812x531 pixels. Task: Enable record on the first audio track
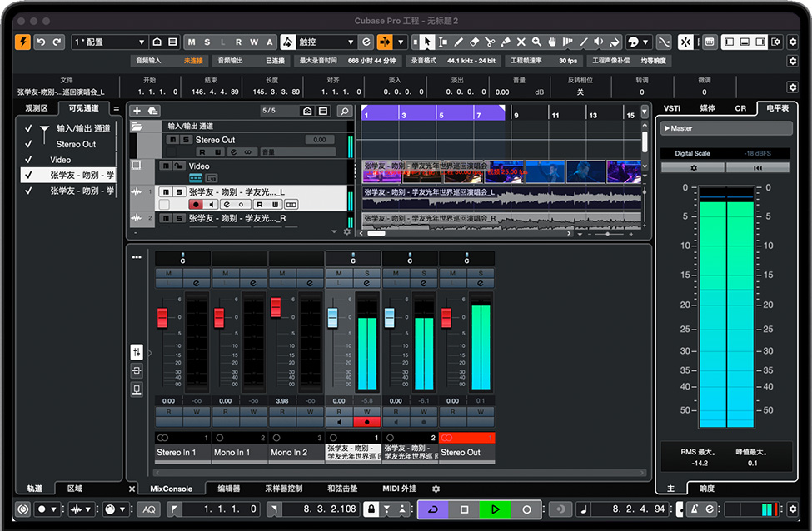(x=196, y=204)
